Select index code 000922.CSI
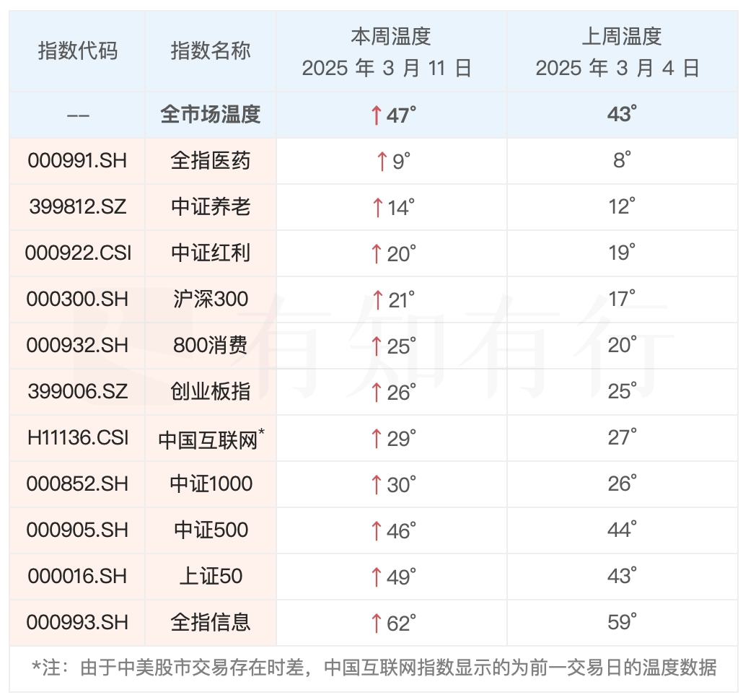 pos(77,253)
